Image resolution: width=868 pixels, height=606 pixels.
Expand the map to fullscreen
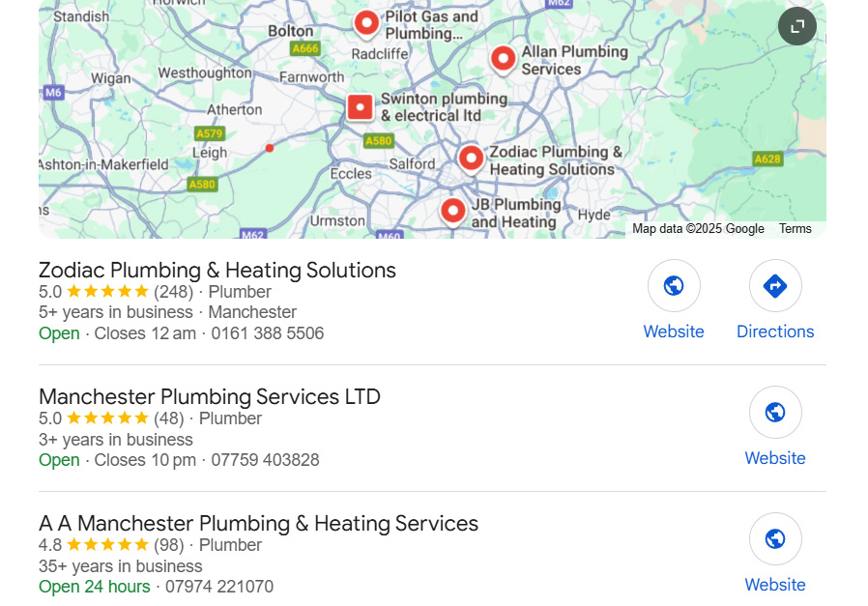[x=796, y=26]
